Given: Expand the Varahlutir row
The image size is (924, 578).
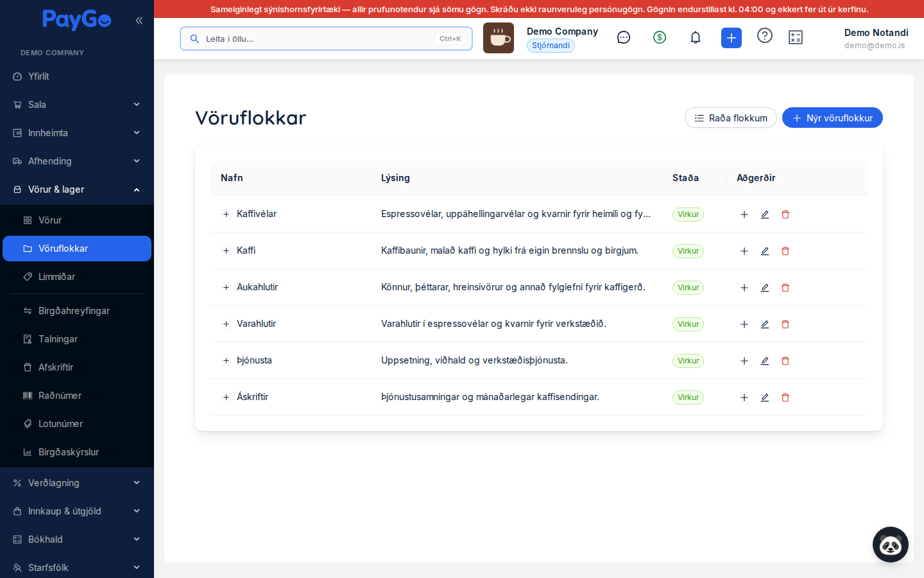Looking at the screenshot, I should coord(226,324).
